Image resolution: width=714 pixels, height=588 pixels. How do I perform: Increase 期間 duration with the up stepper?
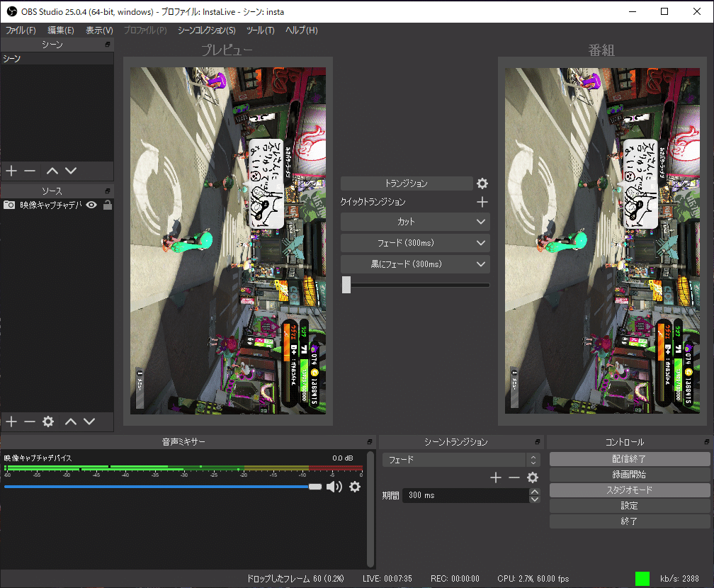[x=535, y=491]
